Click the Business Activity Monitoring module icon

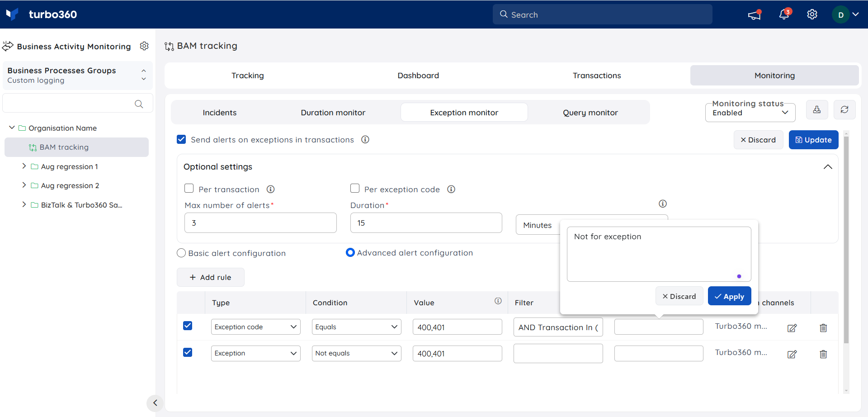tap(8, 46)
